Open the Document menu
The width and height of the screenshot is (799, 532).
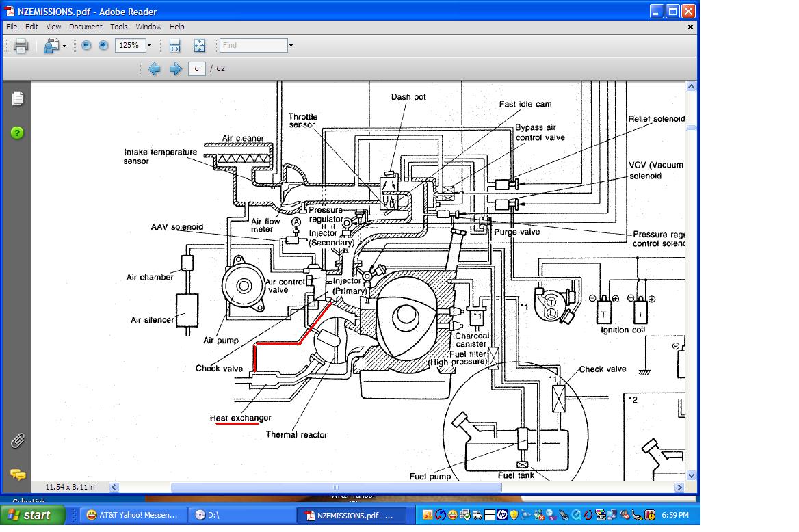tap(86, 27)
